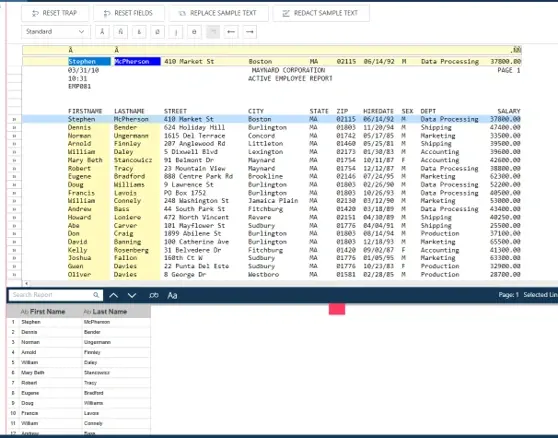Screen dimensions: 558x438
Task: Click the line marker for the Eugene Bradford row
Action: pos(14,176)
